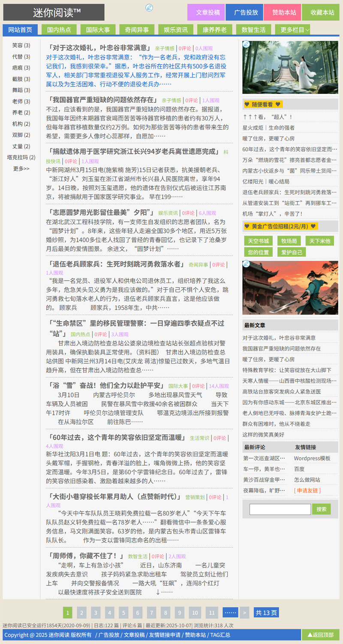
Task: Open latest article 这样的微笑真美好
Action: (x=264, y=434)
